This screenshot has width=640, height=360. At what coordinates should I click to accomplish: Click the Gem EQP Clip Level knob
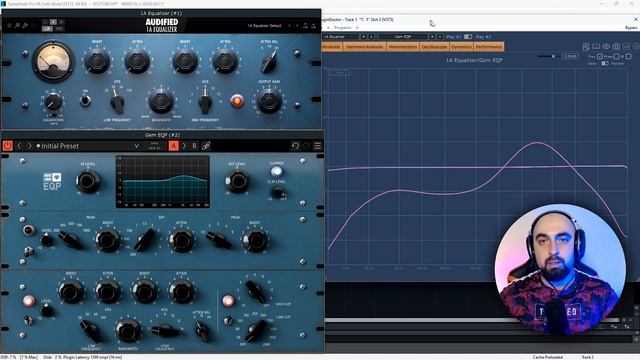tap(278, 192)
